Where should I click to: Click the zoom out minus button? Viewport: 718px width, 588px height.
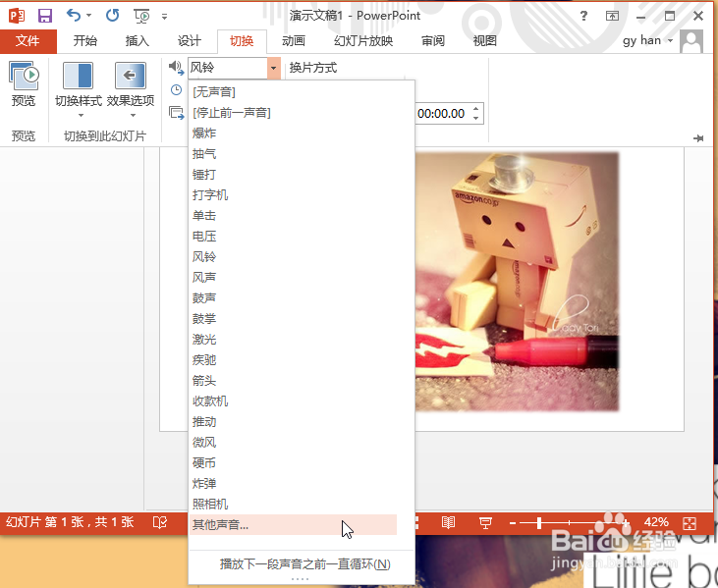(513, 522)
